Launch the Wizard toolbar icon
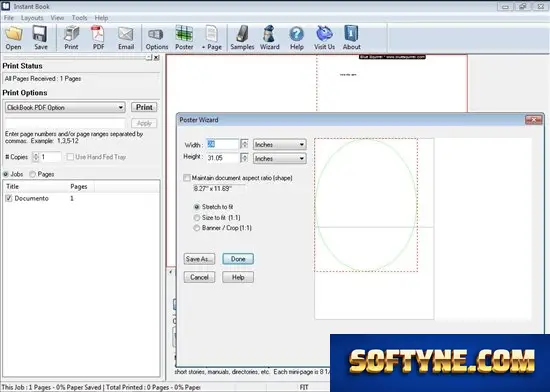 pos(269,34)
